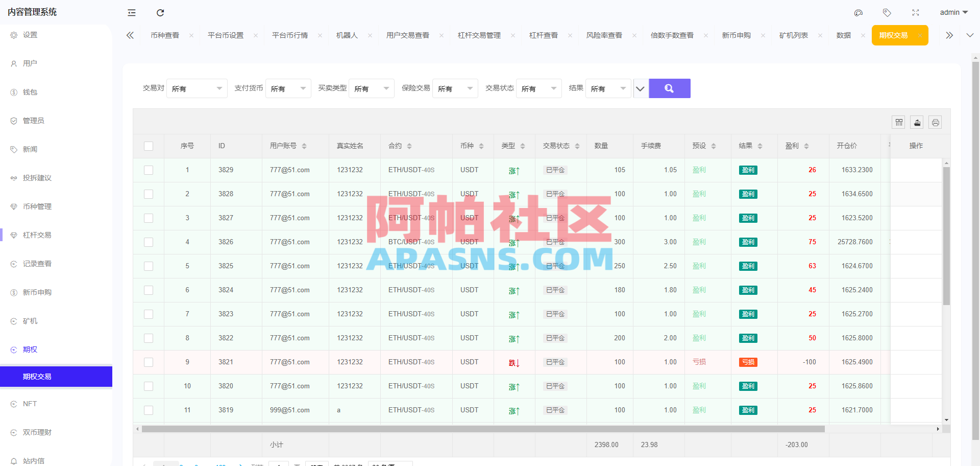Click the 盈利 badge on row 3828
Screen dimensions: 980x466
coord(748,194)
